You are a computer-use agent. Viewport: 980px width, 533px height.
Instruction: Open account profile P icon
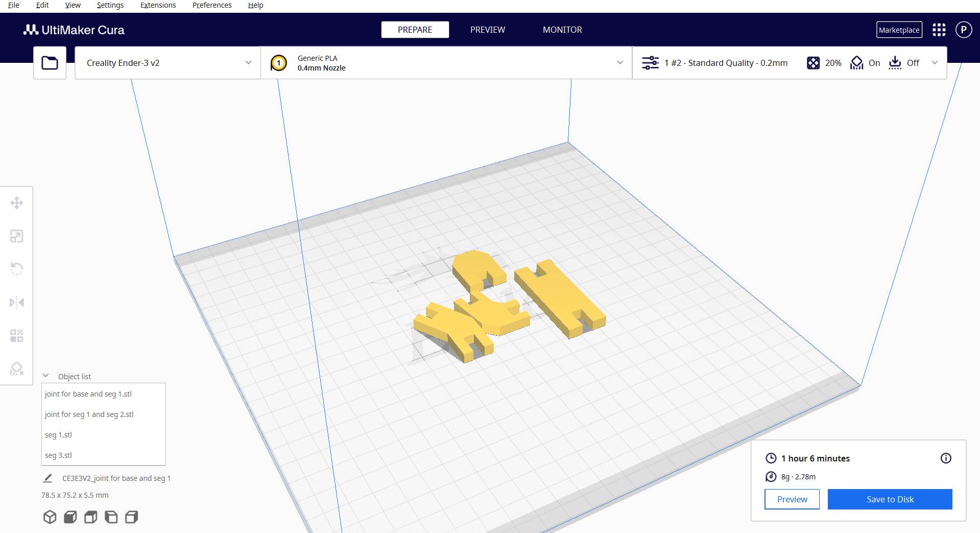964,30
